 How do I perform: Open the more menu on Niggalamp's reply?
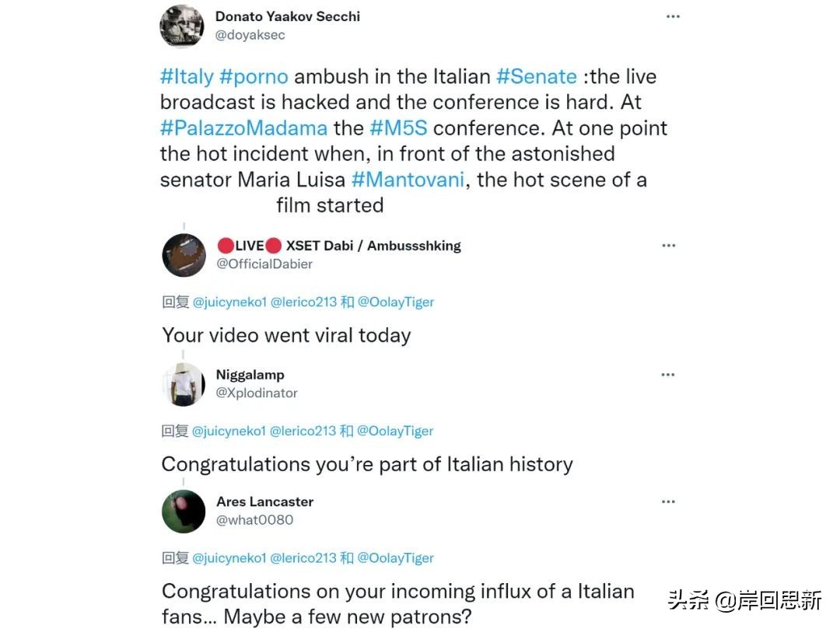(x=668, y=375)
